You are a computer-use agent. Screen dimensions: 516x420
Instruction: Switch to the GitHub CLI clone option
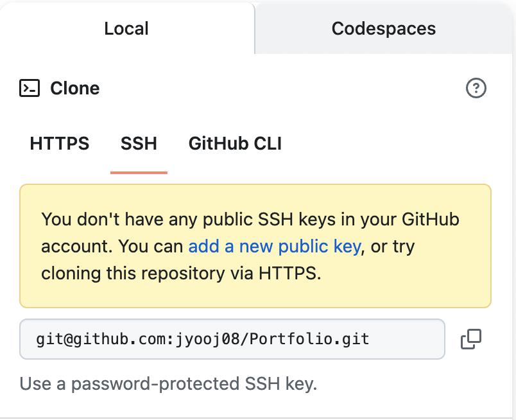235,143
